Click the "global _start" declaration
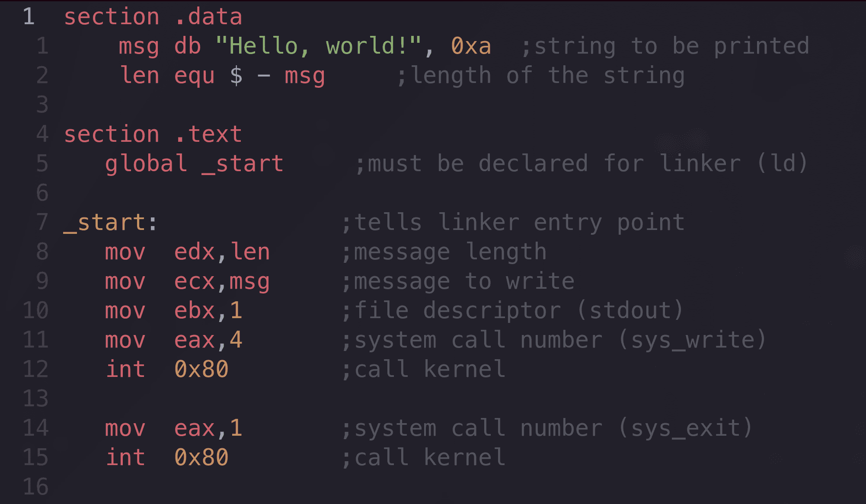866x504 pixels. [x=194, y=164]
